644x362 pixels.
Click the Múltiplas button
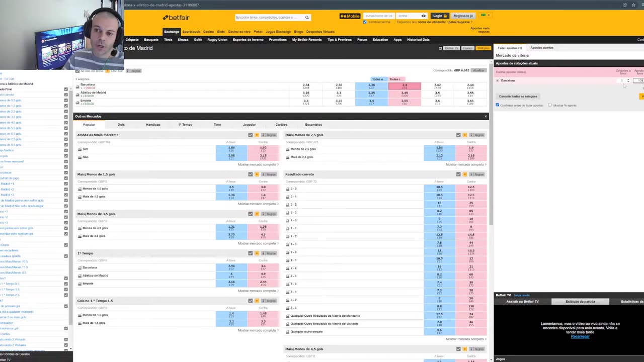click(483, 48)
